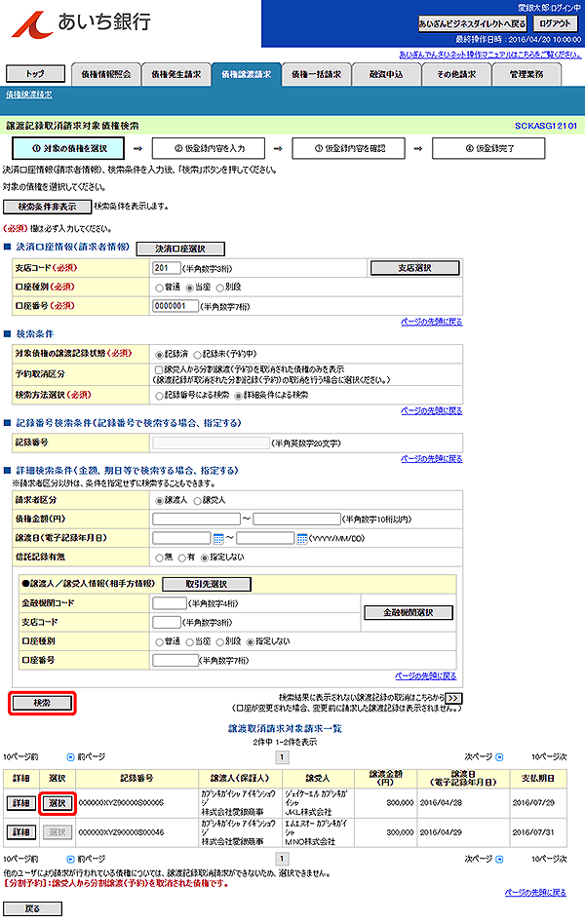Viewport: 585px width, 924px height.
Task: Click ページの先頭に戻る under 記録番号 field
Action: [432, 458]
